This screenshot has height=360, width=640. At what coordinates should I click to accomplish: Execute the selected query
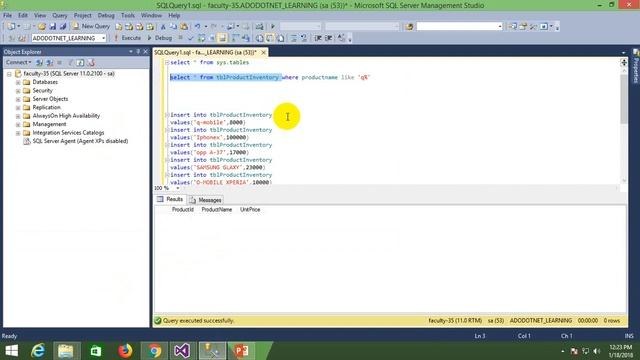(127, 38)
